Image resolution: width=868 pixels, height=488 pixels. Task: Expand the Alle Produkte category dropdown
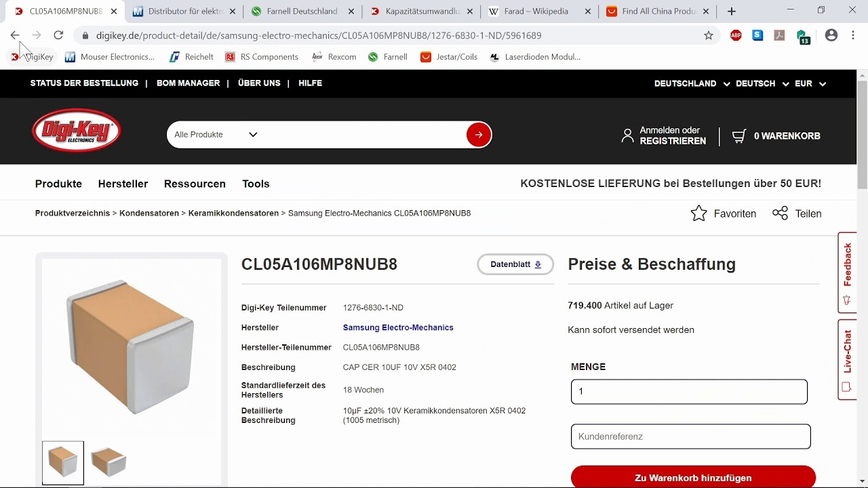(216, 135)
